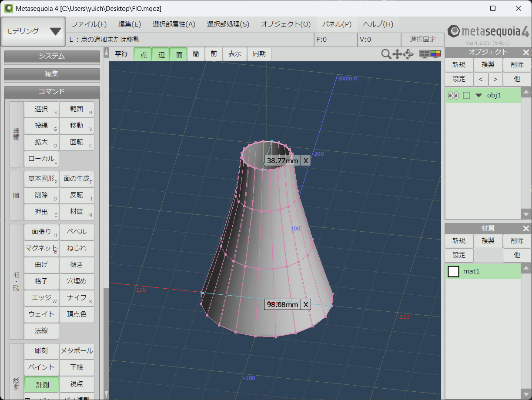Collapse the obj1 tree arrow
This screenshot has height=400, width=532.
click(x=479, y=95)
